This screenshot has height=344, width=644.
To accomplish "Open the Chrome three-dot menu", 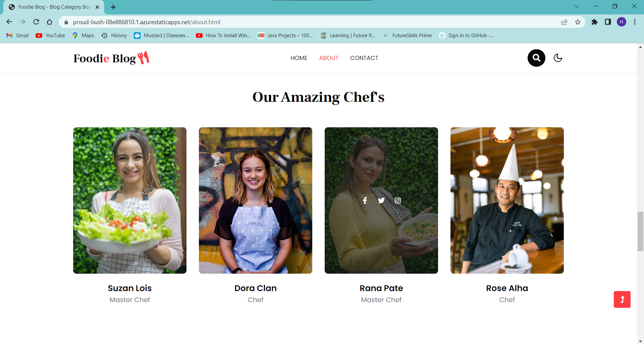I will point(635,22).
